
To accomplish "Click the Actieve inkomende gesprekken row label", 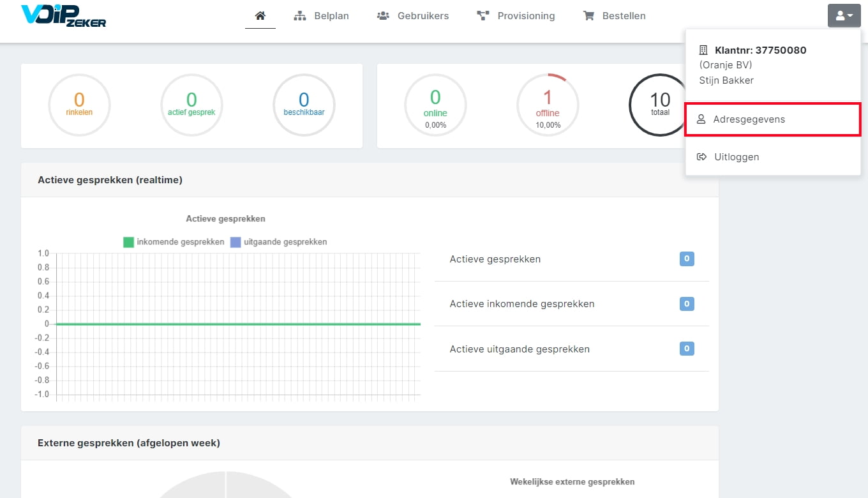I will [x=522, y=304].
